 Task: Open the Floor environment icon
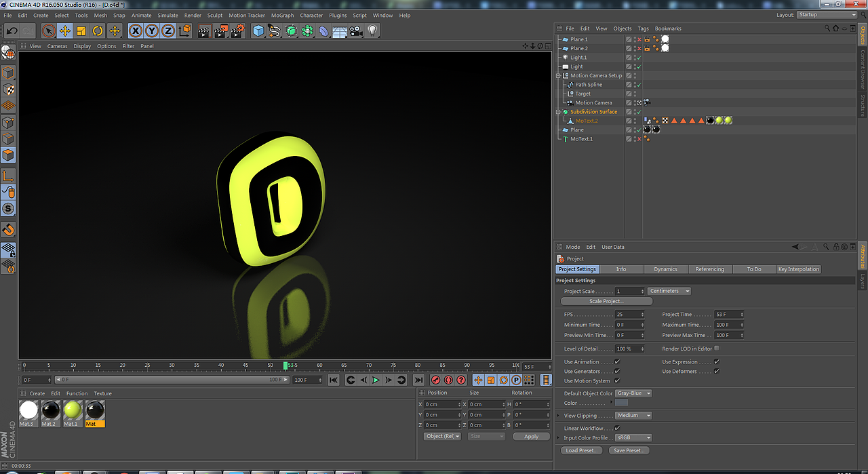[x=340, y=31]
